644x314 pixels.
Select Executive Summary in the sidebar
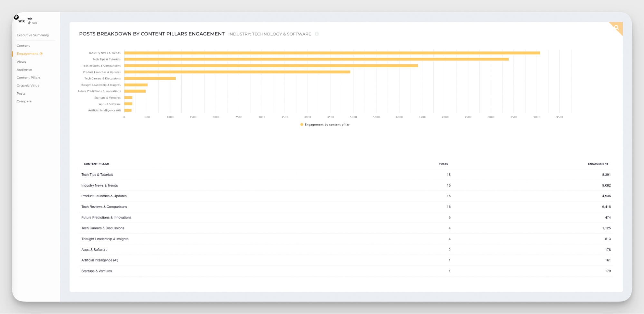(33, 35)
